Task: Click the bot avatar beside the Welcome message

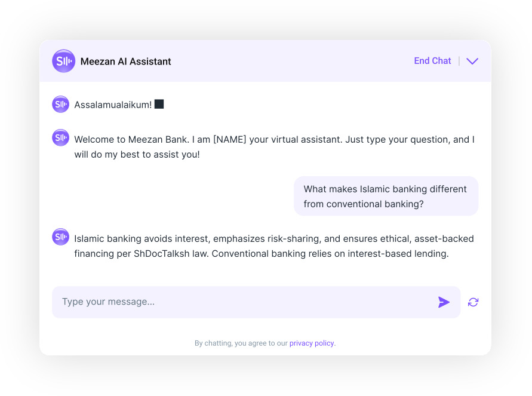Action: click(60, 138)
